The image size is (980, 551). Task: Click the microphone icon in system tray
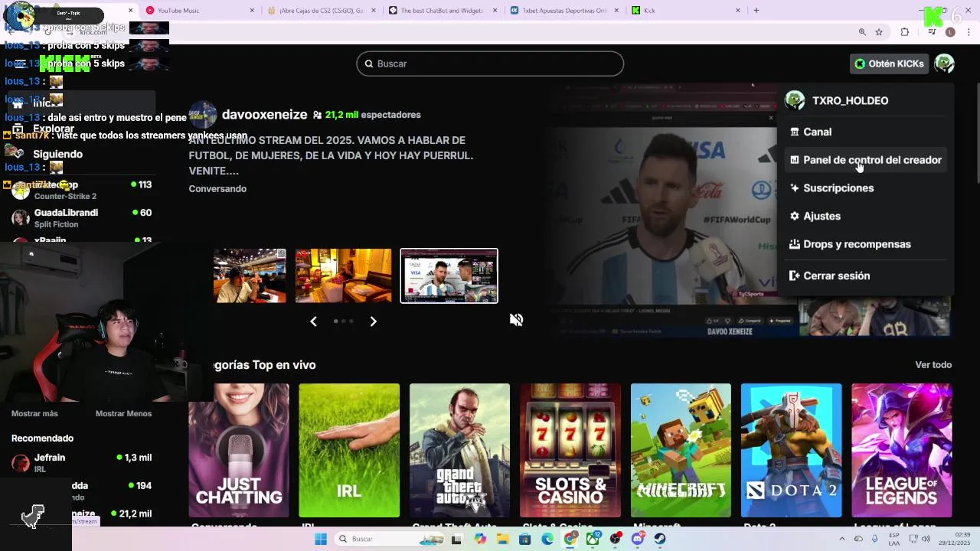point(874,540)
